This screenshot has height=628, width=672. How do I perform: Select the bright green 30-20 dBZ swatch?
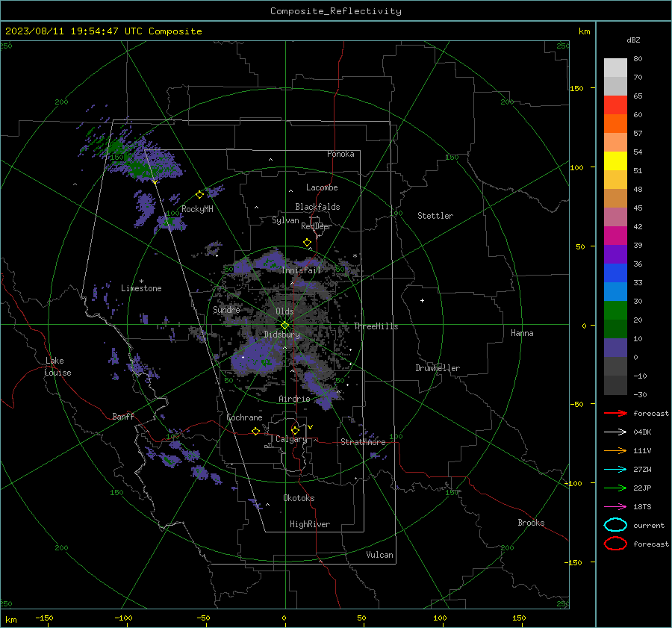(615, 310)
